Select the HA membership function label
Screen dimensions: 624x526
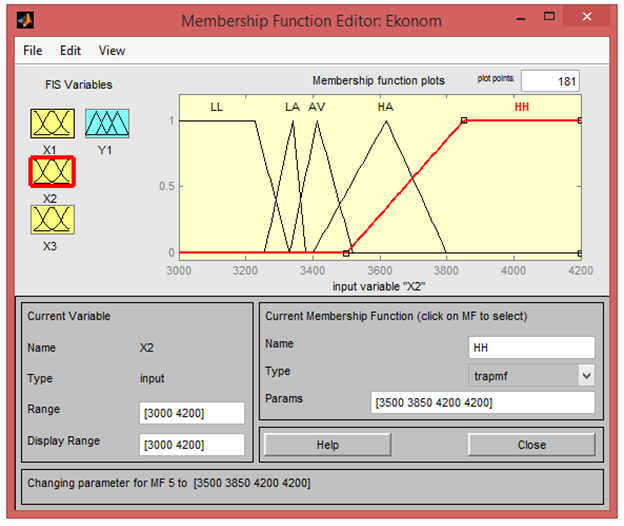pyautogui.click(x=386, y=106)
